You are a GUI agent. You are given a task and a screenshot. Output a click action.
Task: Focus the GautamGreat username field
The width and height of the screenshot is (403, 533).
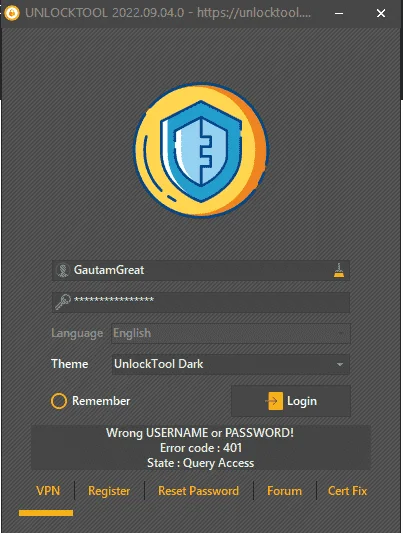(201, 270)
